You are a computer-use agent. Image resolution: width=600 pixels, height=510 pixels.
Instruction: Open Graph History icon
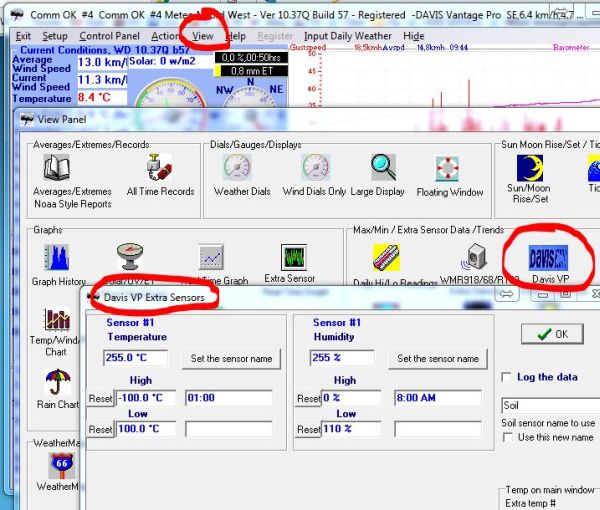tap(57, 257)
